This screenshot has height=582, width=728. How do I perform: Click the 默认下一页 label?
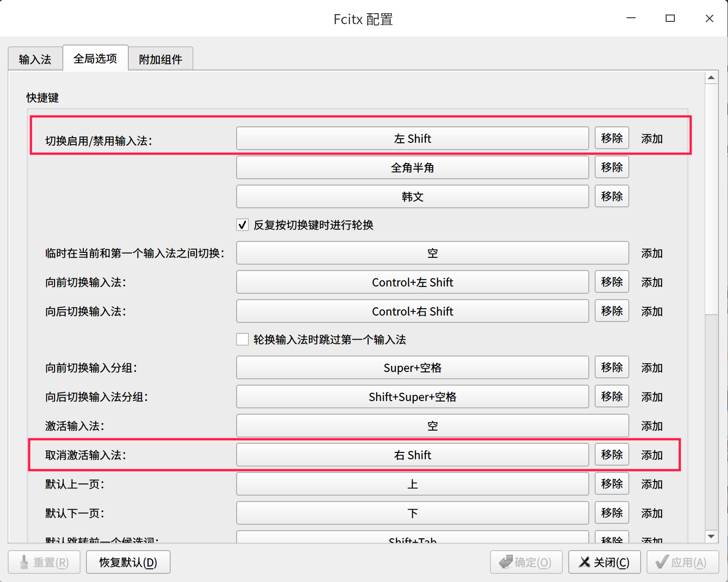pyautogui.click(x=75, y=513)
